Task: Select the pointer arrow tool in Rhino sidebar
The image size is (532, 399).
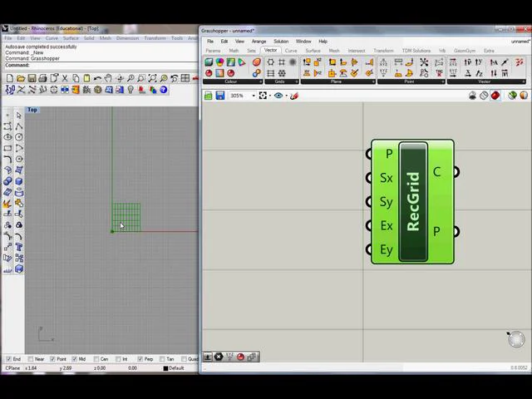Action: [19, 116]
